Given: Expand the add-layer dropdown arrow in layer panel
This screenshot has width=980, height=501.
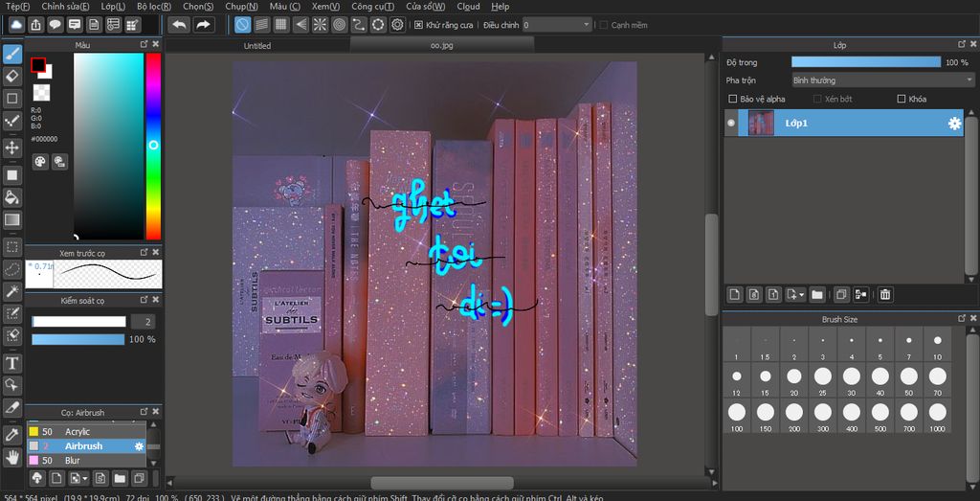Looking at the screenshot, I should pyautogui.click(x=803, y=294).
